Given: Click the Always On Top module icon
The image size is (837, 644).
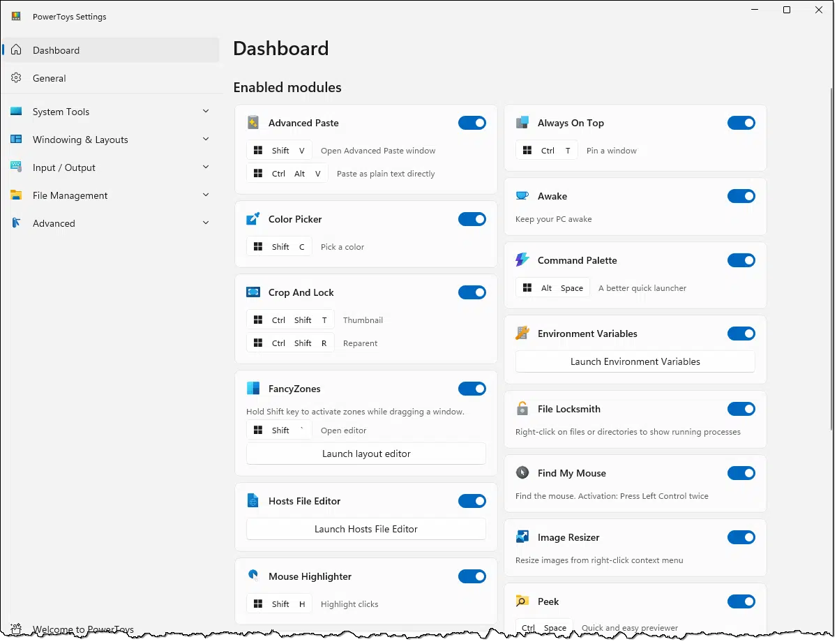Looking at the screenshot, I should pos(522,123).
